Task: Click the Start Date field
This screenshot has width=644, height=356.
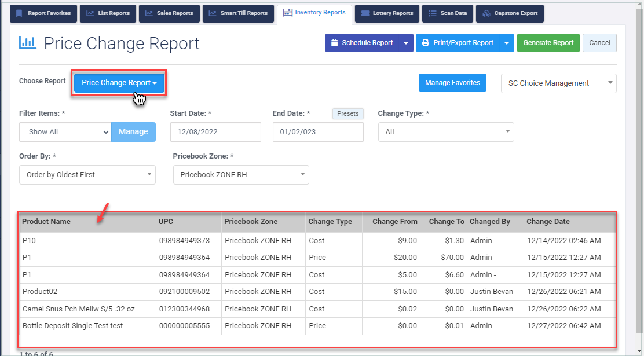Action: click(x=215, y=132)
